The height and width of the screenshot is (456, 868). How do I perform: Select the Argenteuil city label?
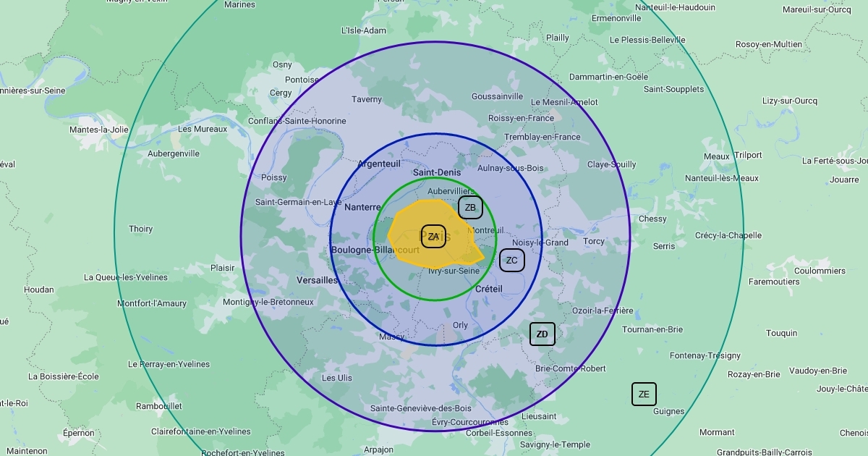click(x=378, y=164)
